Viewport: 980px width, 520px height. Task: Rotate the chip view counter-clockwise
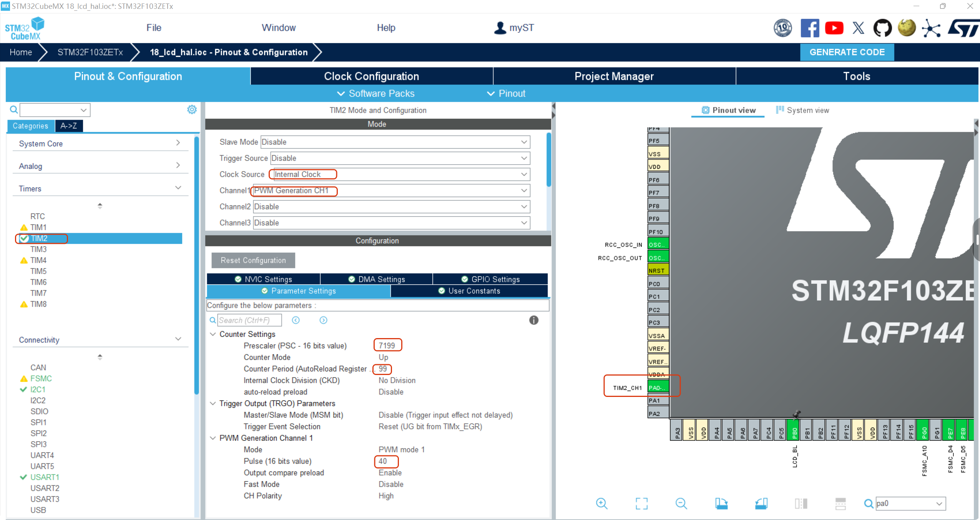pos(761,503)
